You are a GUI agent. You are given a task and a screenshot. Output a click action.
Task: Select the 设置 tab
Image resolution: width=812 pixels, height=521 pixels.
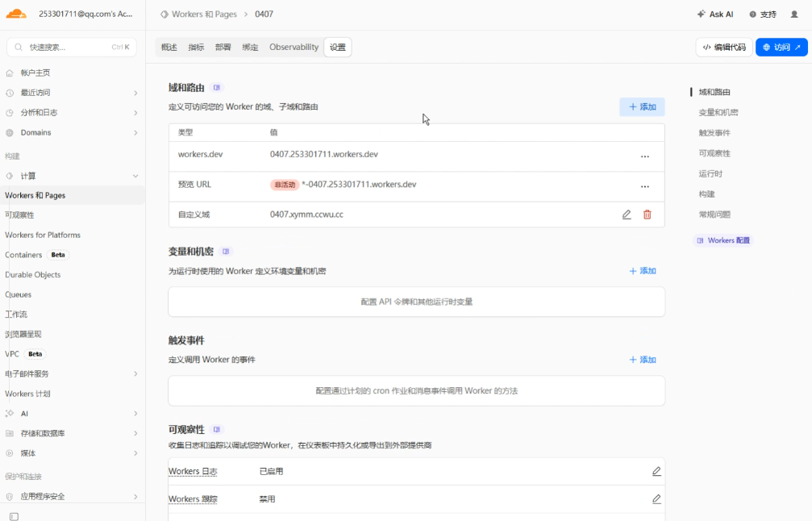(x=338, y=47)
